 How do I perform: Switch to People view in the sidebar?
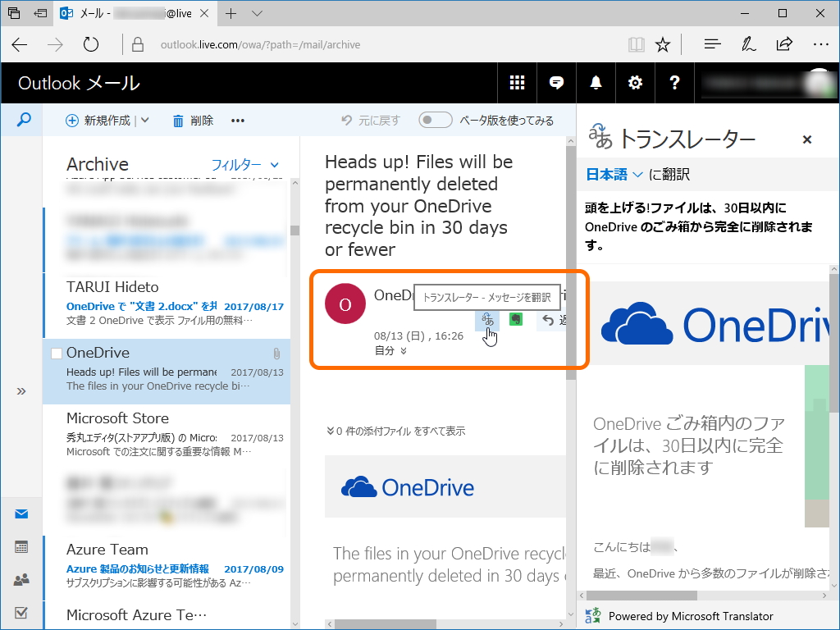[x=22, y=579]
